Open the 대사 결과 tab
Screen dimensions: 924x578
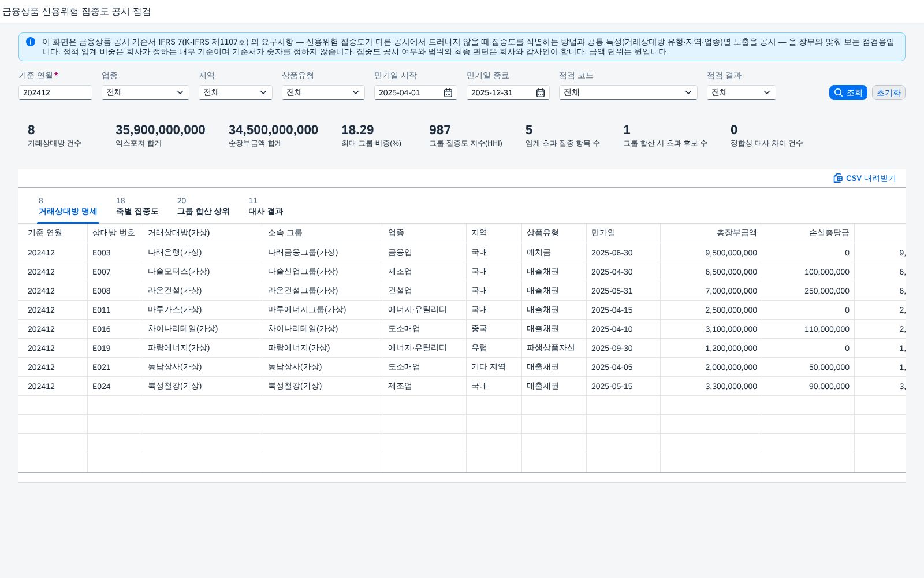click(x=266, y=207)
